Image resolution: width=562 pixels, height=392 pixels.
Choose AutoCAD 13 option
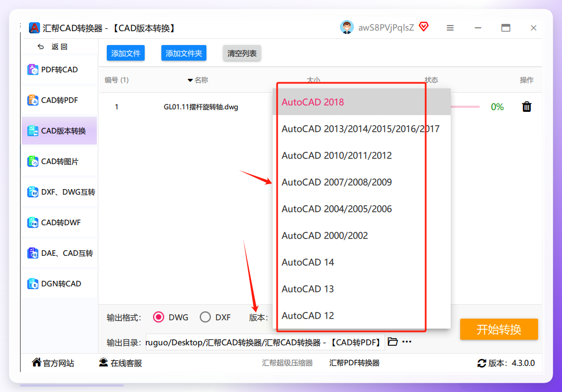361,289
